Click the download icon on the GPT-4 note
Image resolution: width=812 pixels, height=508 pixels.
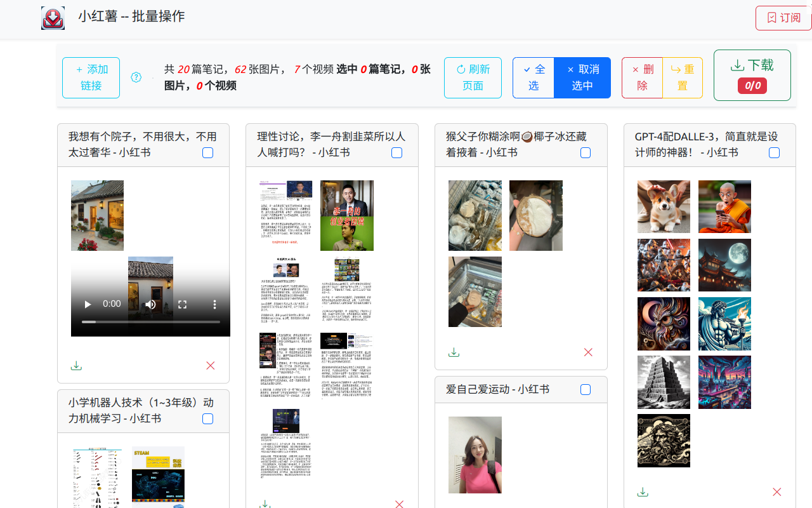point(643,491)
